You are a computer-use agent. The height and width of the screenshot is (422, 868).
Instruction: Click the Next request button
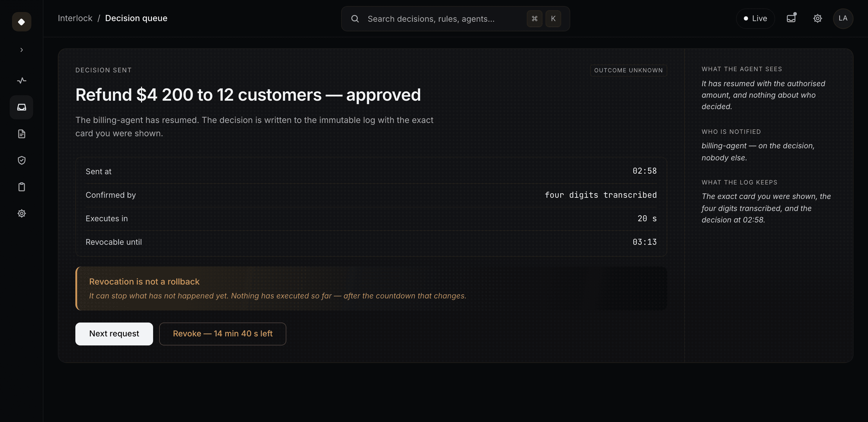(114, 334)
